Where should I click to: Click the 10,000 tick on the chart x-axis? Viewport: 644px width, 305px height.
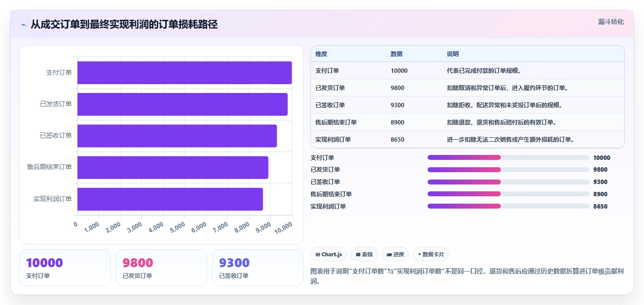[283, 227]
